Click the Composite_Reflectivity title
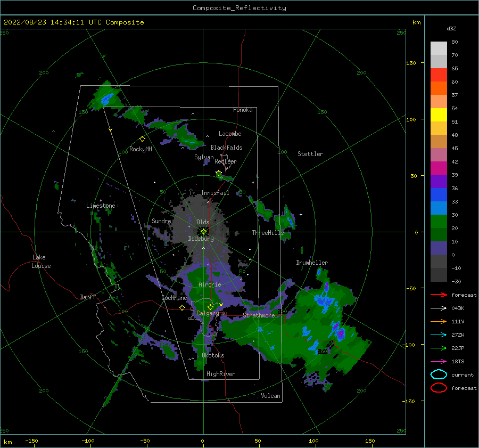This screenshot has height=448, width=479. [x=240, y=8]
